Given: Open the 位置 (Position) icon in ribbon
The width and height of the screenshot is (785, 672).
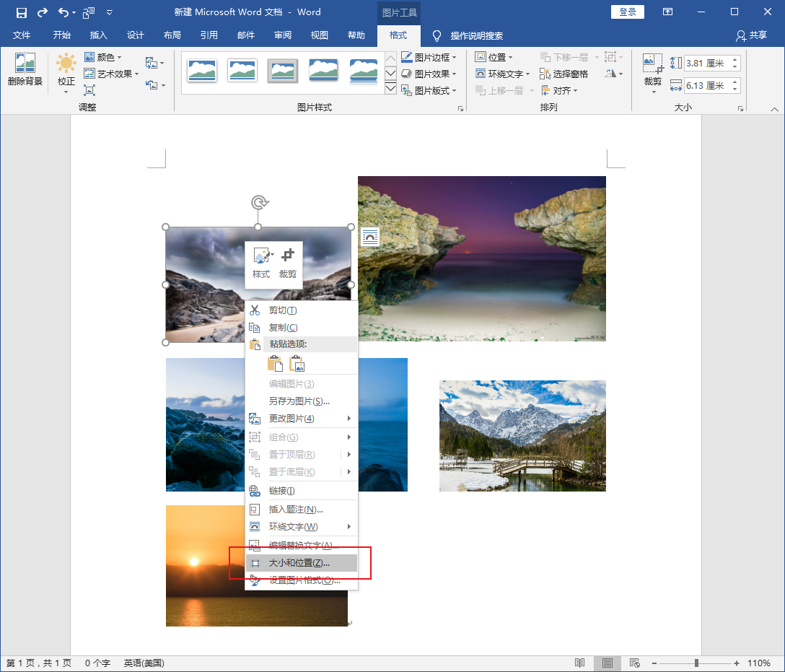Looking at the screenshot, I should [495, 56].
